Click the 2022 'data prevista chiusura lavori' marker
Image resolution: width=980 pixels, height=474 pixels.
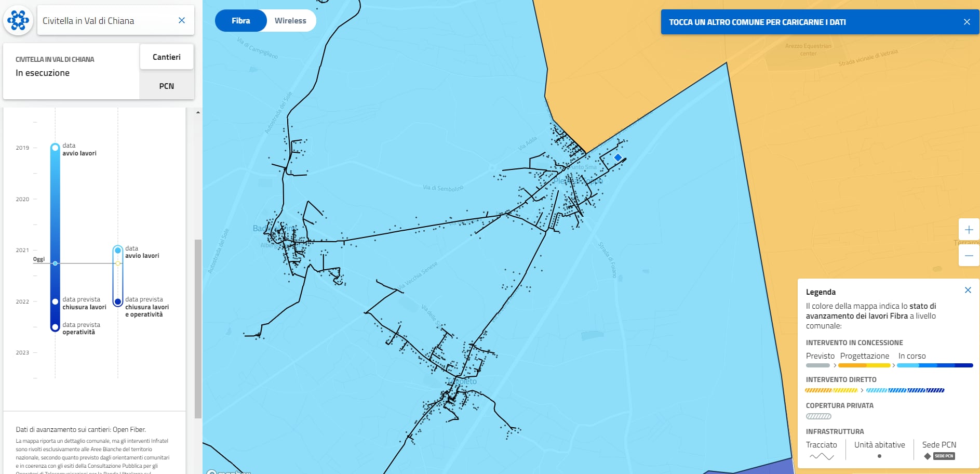click(x=55, y=301)
